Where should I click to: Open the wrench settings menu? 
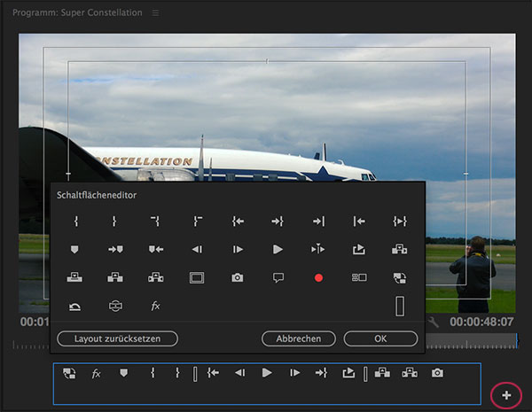point(433,321)
